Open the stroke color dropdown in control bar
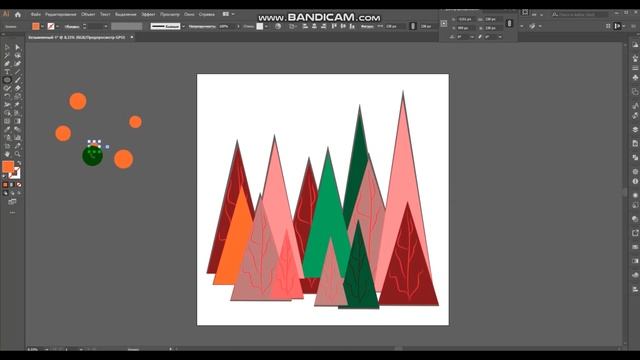This screenshot has height=360, width=640. tap(57, 26)
